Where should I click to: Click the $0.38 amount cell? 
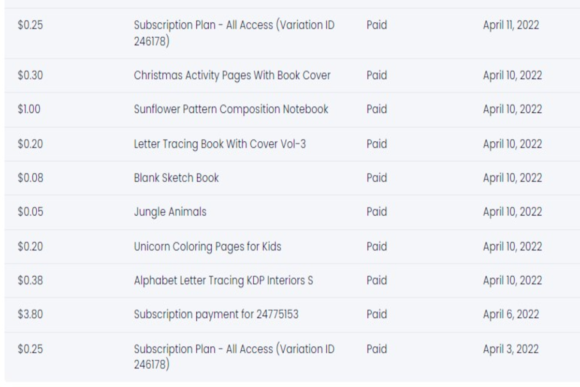coord(30,280)
